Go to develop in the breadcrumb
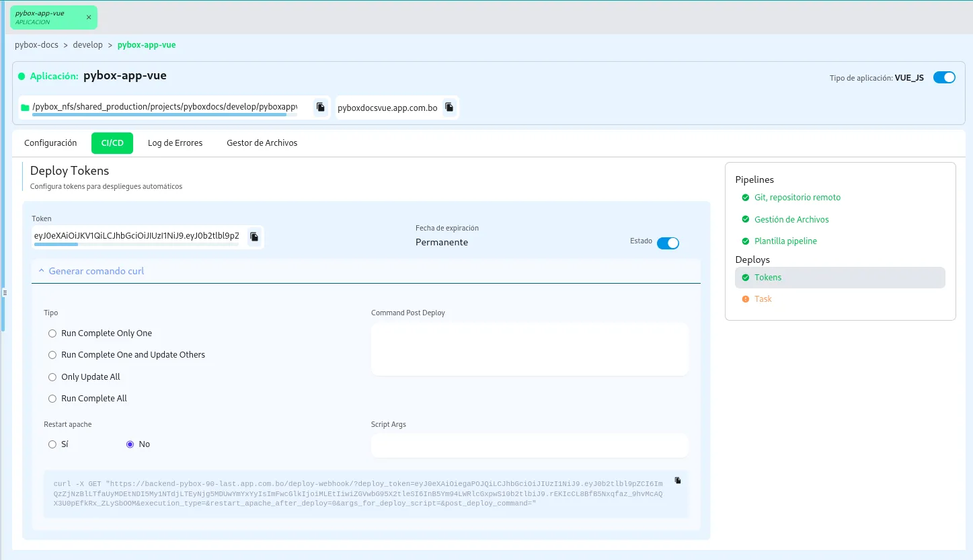Image resolution: width=973 pixels, height=560 pixels. click(x=88, y=45)
